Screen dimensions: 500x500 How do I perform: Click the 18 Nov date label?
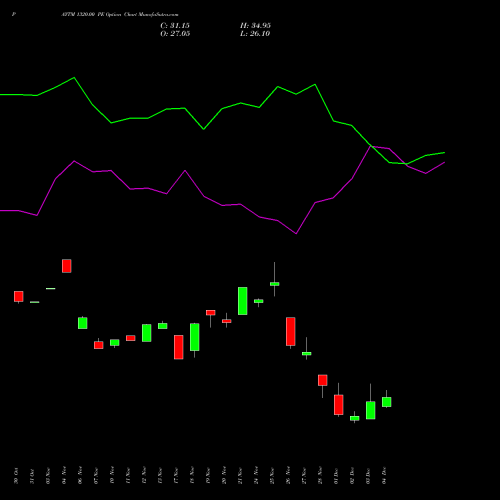(x=192, y=475)
